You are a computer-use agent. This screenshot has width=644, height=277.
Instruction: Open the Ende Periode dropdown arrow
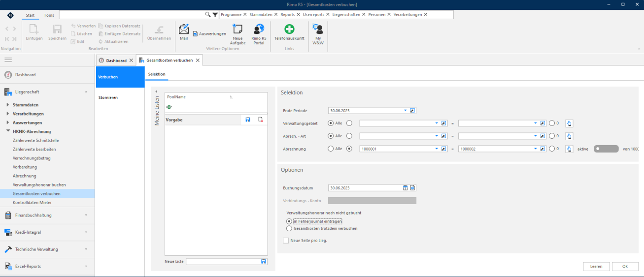click(x=406, y=111)
